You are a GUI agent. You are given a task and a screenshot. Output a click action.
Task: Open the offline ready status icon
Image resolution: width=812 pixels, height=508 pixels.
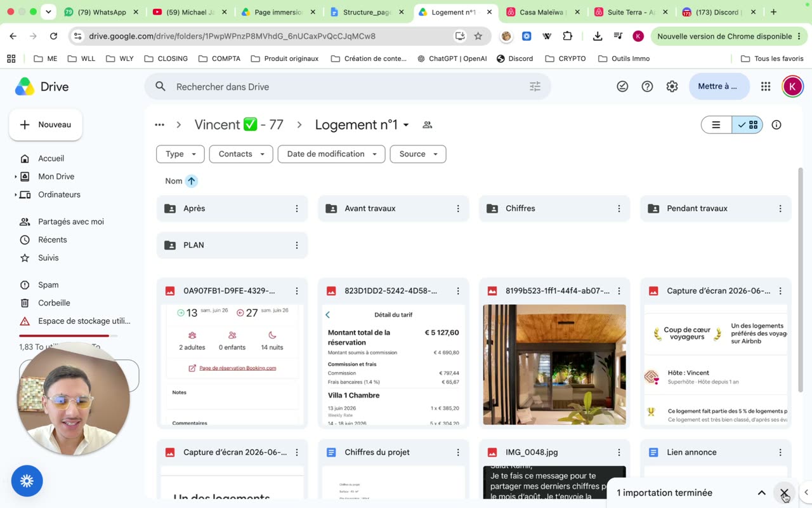(622, 87)
